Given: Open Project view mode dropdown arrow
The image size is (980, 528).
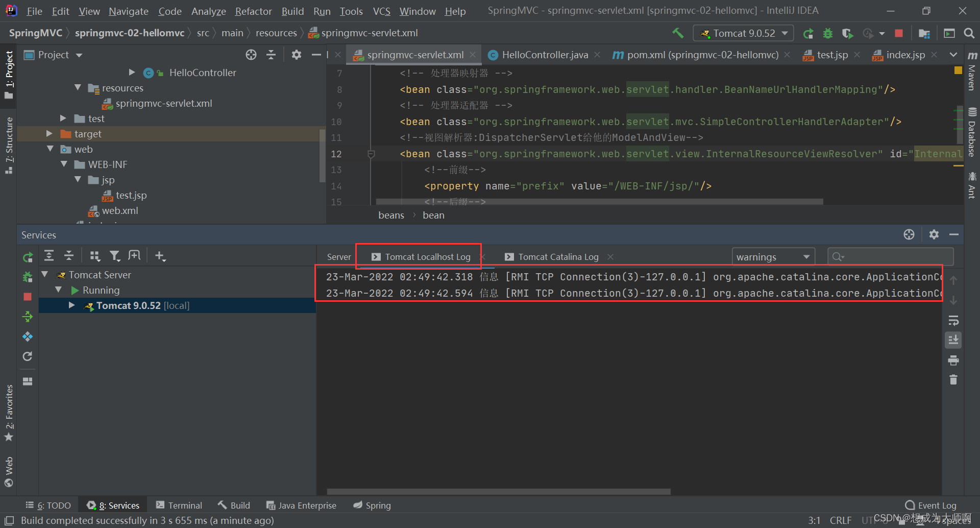Looking at the screenshot, I should [79, 55].
